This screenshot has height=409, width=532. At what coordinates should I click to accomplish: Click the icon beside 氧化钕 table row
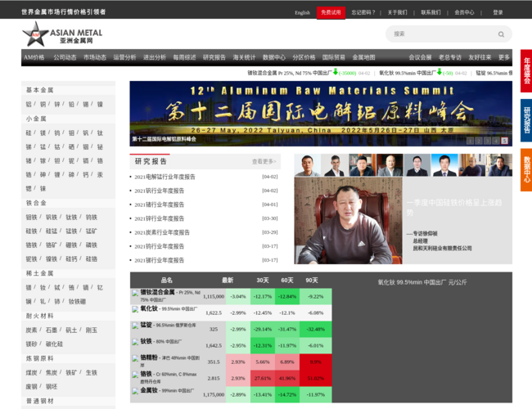click(x=135, y=308)
